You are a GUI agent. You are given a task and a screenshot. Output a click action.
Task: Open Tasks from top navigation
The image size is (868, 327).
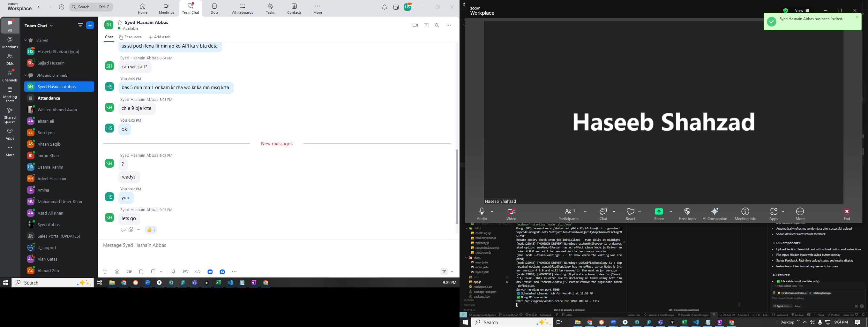(270, 9)
